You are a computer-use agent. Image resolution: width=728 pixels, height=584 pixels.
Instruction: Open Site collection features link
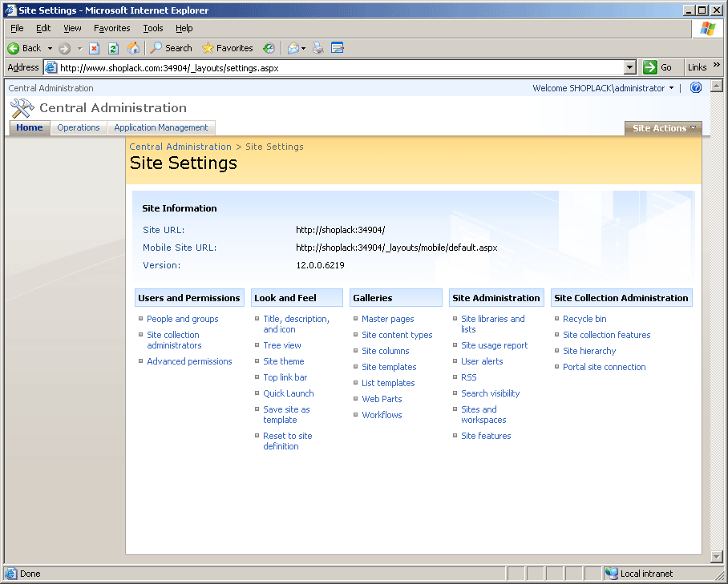tap(606, 335)
